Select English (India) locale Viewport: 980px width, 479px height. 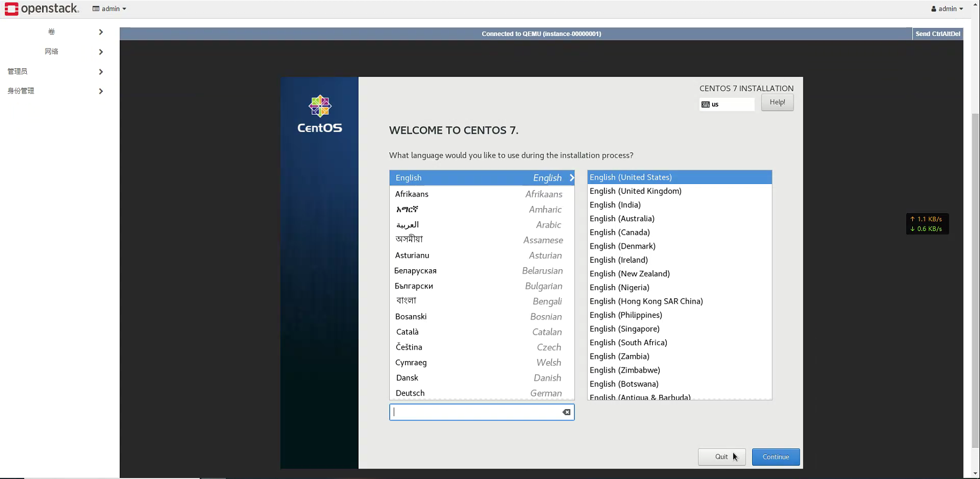(679, 205)
